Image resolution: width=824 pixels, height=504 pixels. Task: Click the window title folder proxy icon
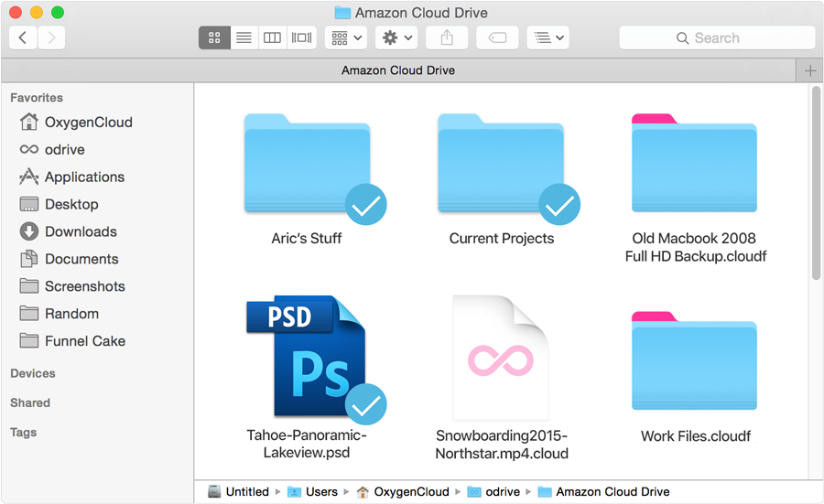coord(342,13)
